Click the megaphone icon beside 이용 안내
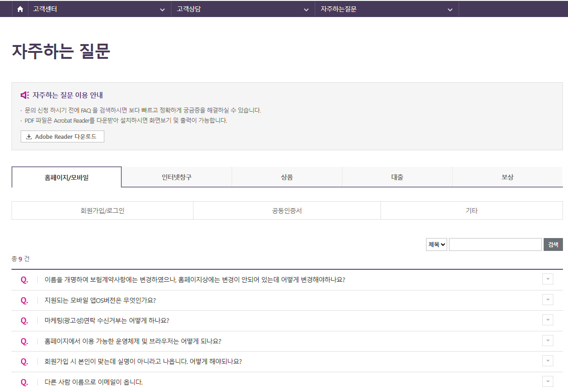 pyautogui.click(x=25, y=95)
